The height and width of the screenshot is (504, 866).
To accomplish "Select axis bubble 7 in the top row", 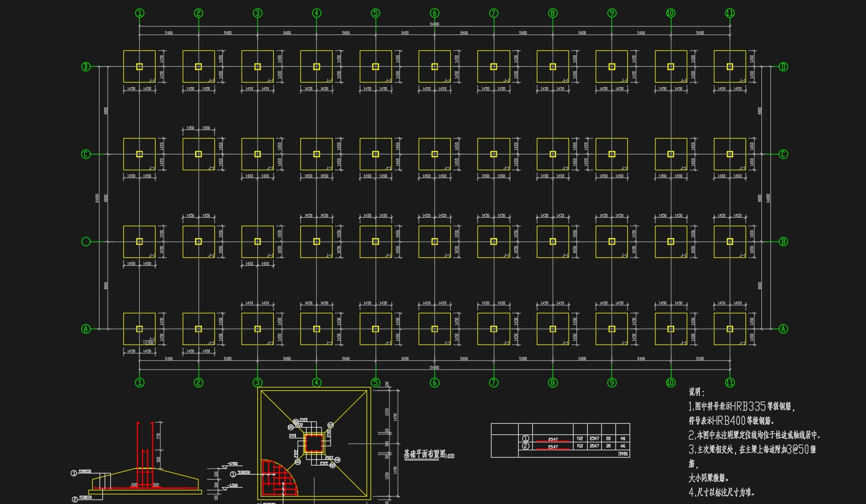I will pyautogui.click(x=494, y=13).
